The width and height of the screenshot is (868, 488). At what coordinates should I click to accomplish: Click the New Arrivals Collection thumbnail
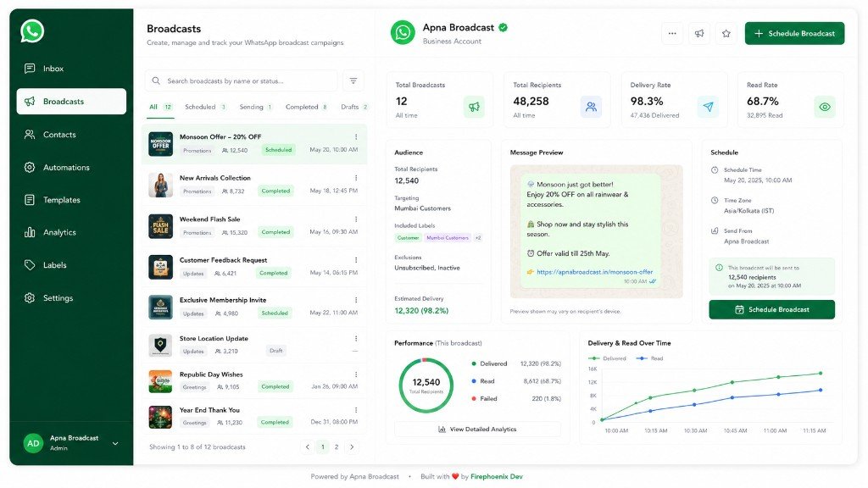(160, 185)
